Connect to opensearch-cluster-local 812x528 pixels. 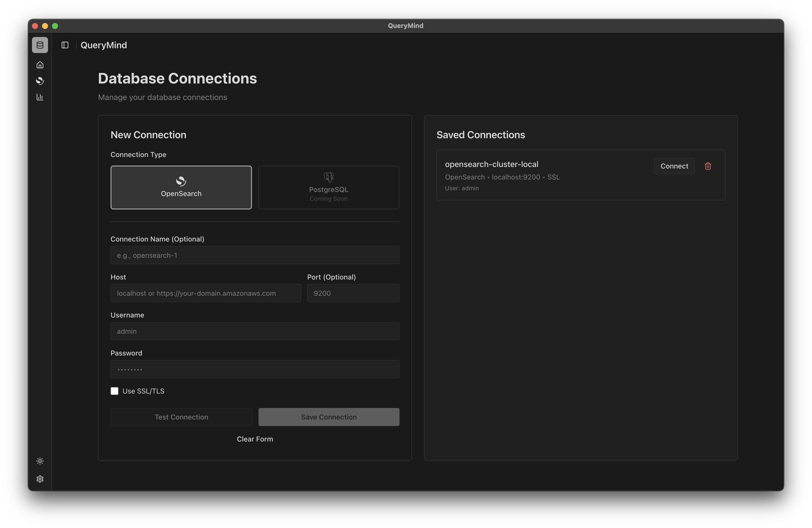[674, 166]
